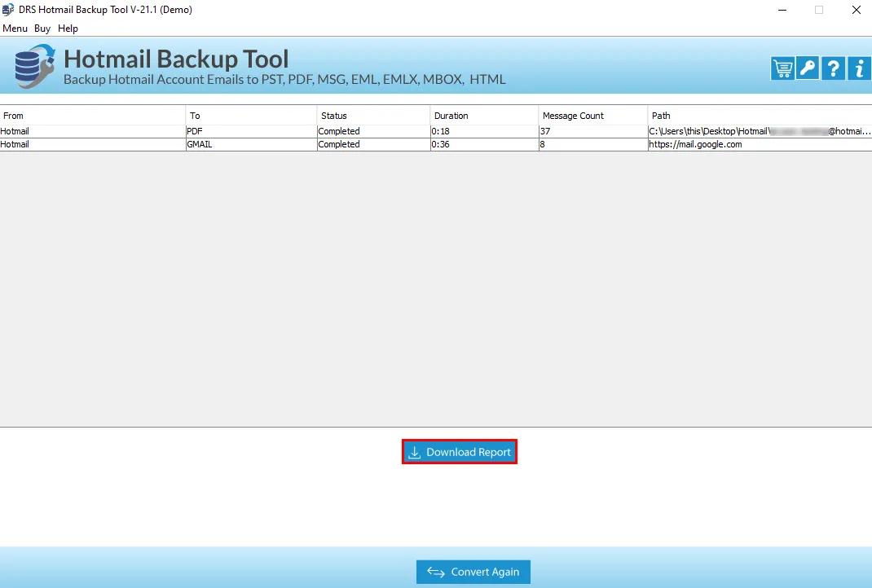Click the C:\Users\this\Desktop path cell

point(760,131)
